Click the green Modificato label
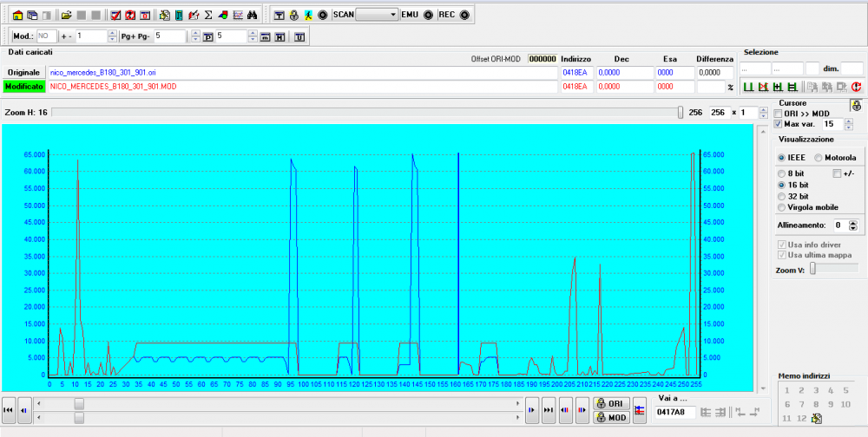 tap(23, 88)
